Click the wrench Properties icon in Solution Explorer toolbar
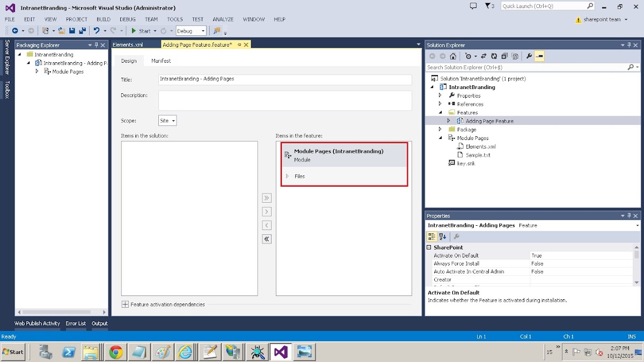Image resolution: width=644 pixels, height=362 pixels. (529, 56)
